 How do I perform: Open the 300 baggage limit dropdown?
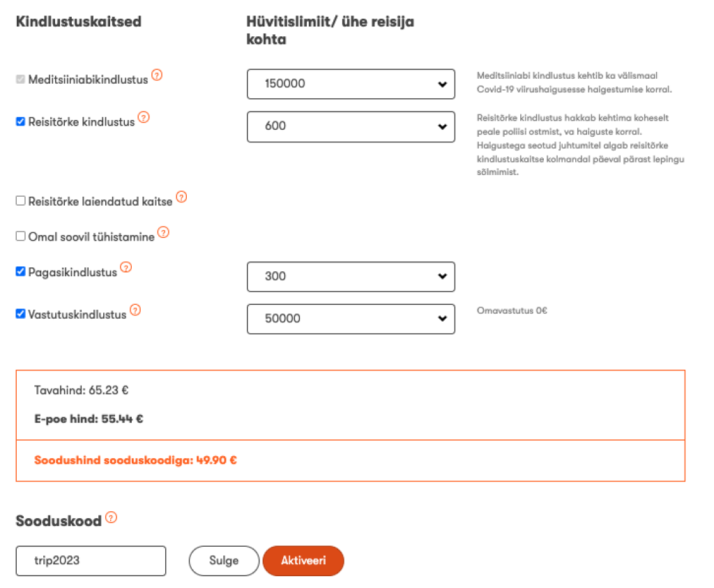click(351, 277)
